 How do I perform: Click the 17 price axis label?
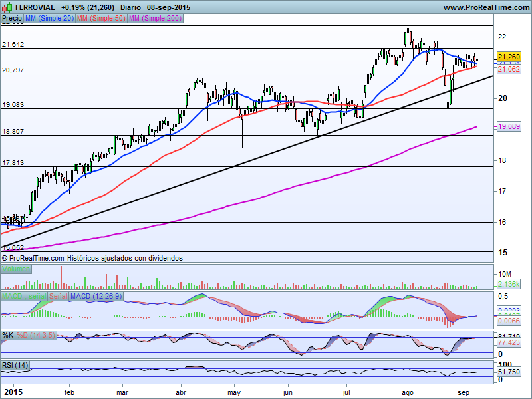pyautogui.click(x=502, y=191)
